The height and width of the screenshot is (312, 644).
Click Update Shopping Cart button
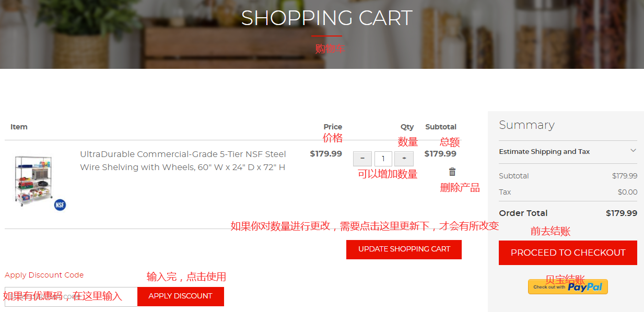pos(404,249)
